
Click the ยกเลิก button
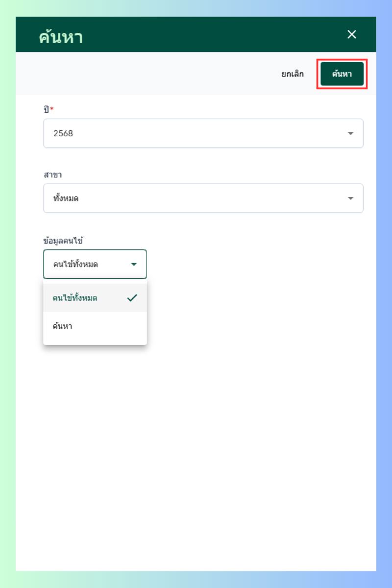293,74
